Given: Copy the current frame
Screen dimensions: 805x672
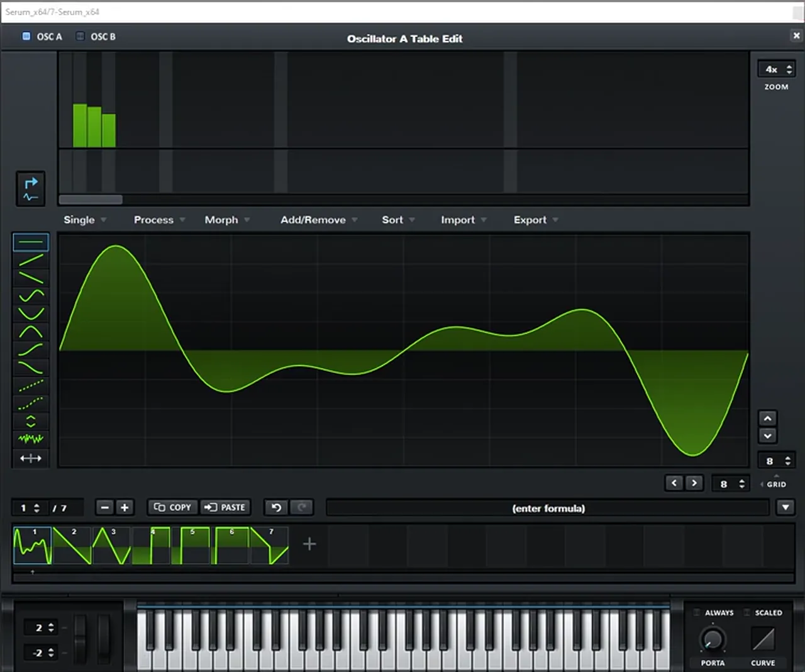Looking at the screenshot, I should coord(173,507).
